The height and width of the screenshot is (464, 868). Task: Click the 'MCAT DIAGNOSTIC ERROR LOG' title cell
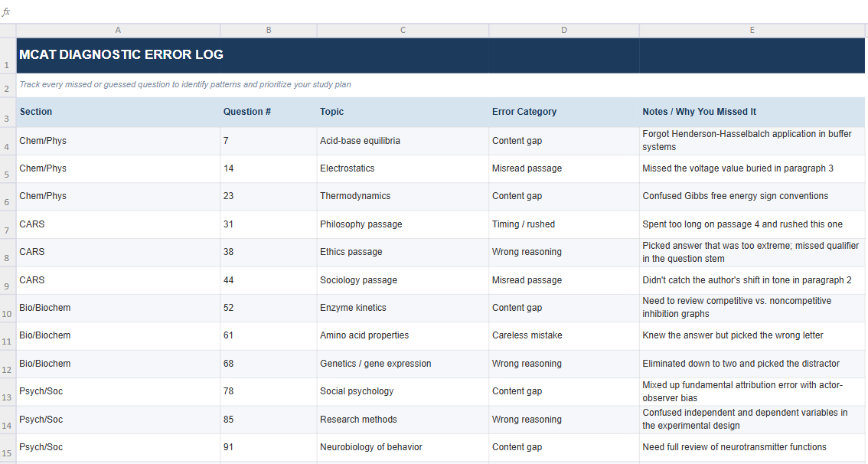(x=118, y=55)
